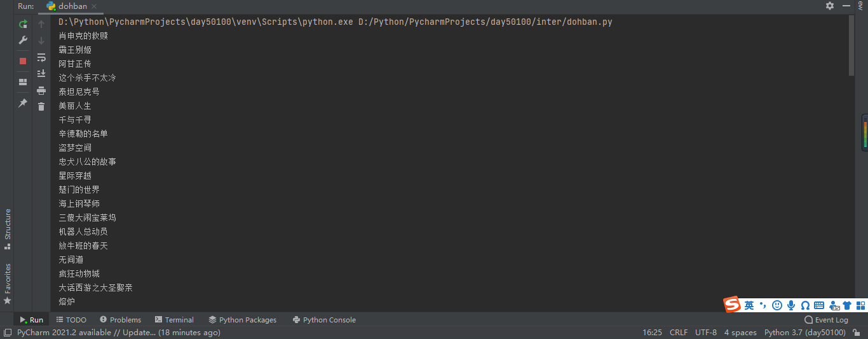Open the Sogou skin shirt icon
Screen dimensions: 868x339
[x=846, y=305]
